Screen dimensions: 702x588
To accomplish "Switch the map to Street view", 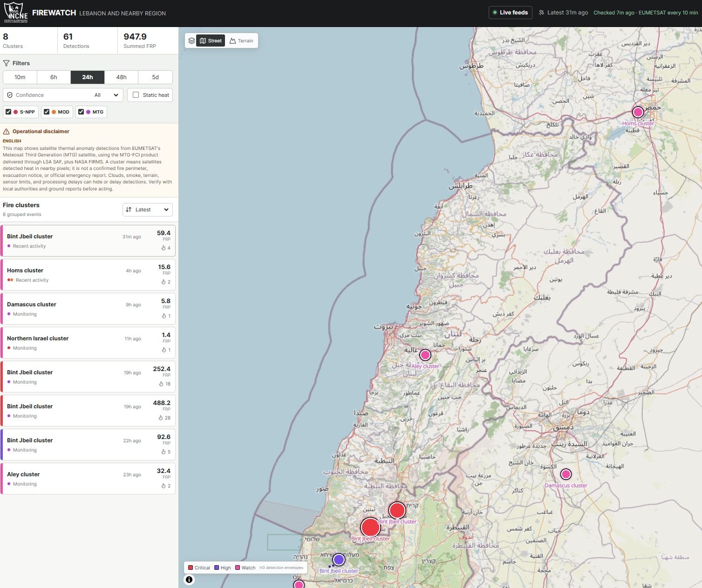I will coord(211,41).
